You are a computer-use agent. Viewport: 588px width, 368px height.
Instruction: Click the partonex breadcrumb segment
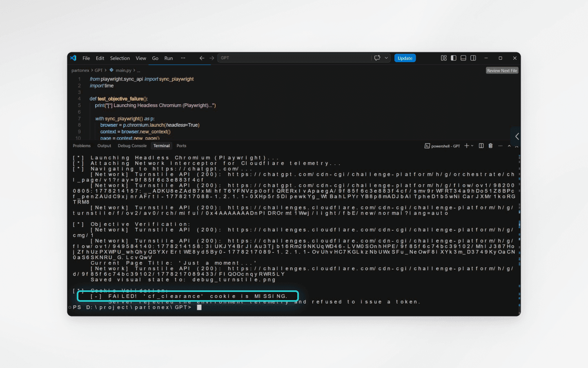point(80,70)
